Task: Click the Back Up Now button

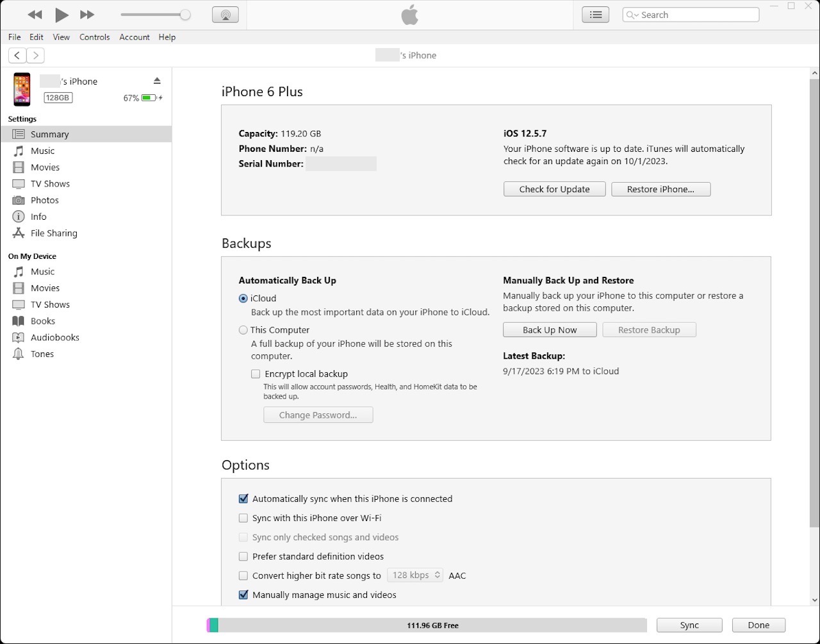Action: pyautogui.click(x=550, y=330)
